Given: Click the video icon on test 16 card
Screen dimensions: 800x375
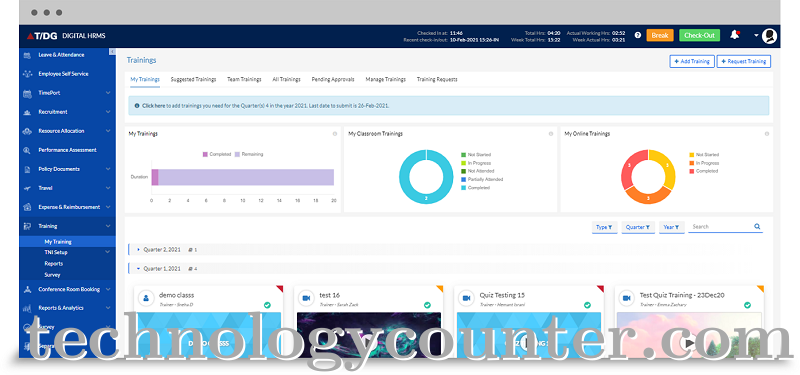Looking at the screenshot, I should pyautogui.click(x=306, y=298).
